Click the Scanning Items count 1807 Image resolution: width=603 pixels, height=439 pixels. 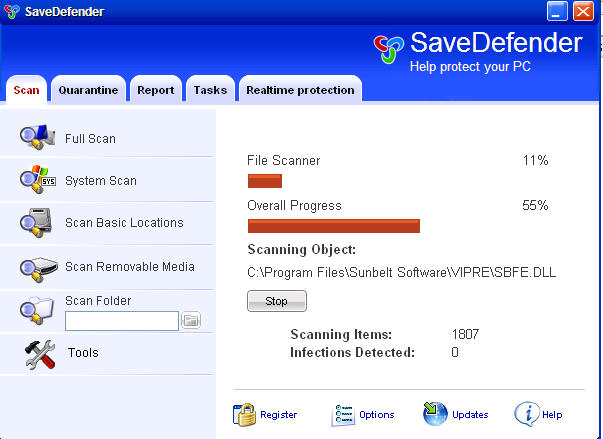click(465, 334)
